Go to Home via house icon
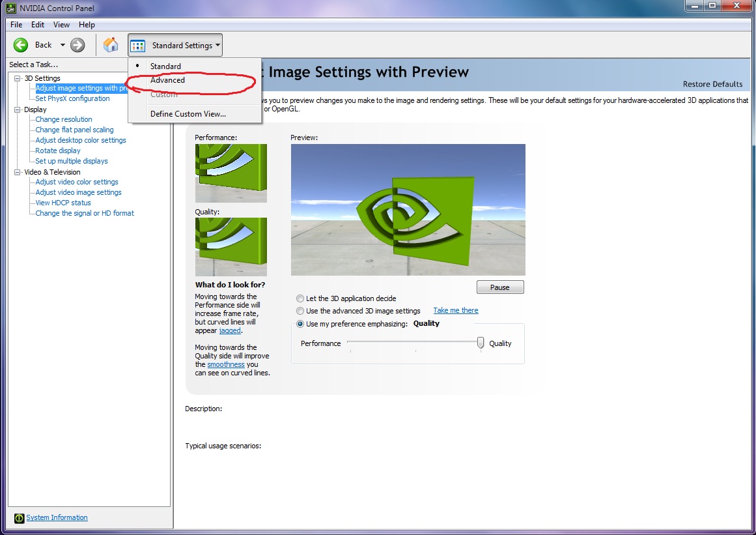This screenshot has height=535, width=756. (x=111, y=45)
